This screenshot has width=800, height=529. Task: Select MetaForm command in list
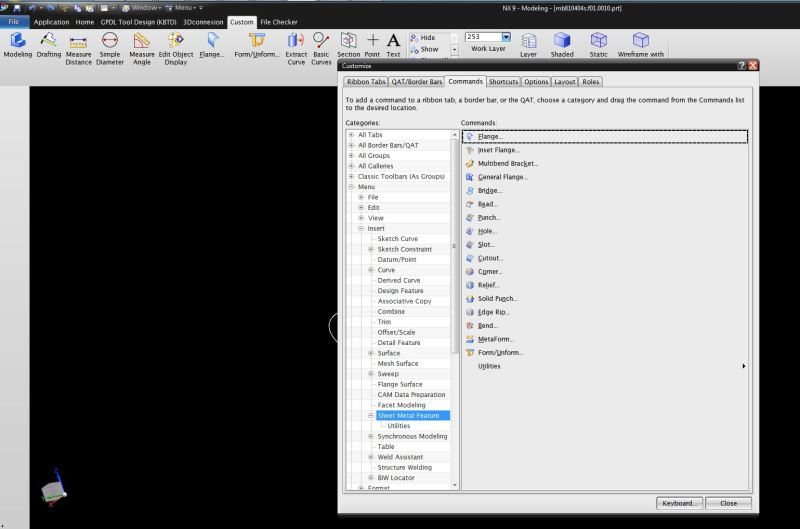coord(490,339)
